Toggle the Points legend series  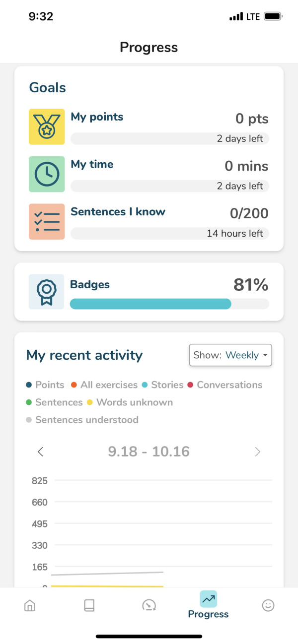(45, 385)
